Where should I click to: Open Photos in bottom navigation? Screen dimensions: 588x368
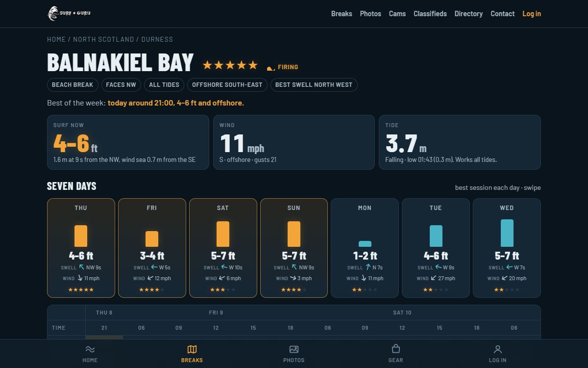point(294,354)
